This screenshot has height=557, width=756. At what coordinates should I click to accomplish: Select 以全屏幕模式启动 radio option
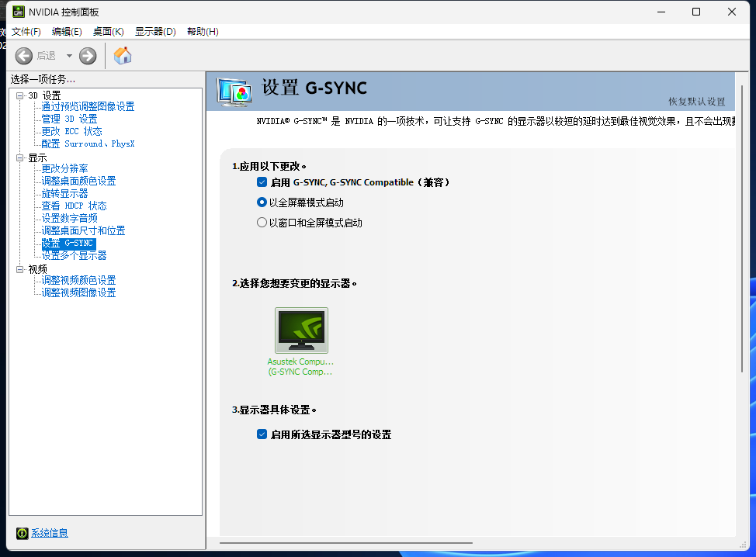point(262,202)
